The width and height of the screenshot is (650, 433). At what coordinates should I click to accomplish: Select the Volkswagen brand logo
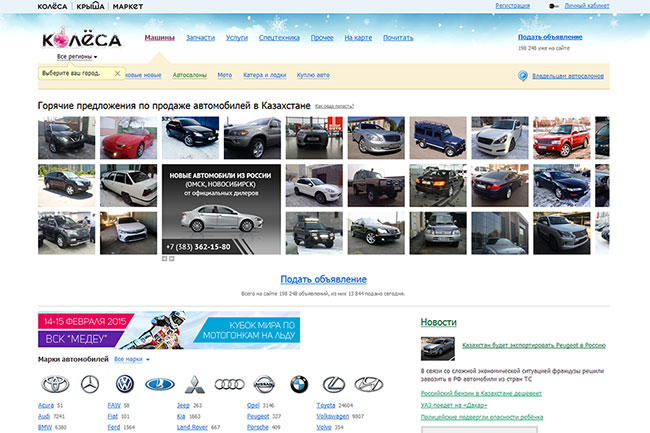[125, 384]
